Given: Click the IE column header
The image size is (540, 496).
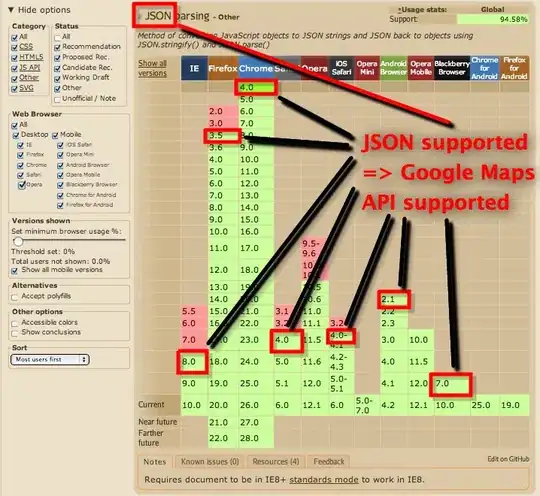Looking at the screenshot, I should pos(194,68).
